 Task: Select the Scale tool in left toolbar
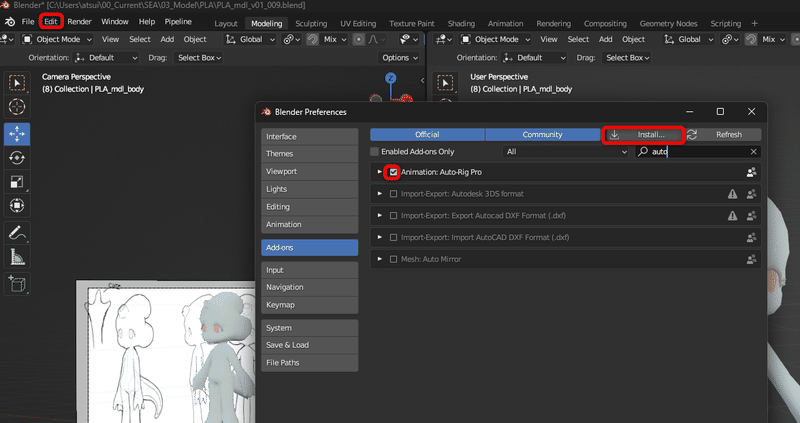click(x=17, y=182)
